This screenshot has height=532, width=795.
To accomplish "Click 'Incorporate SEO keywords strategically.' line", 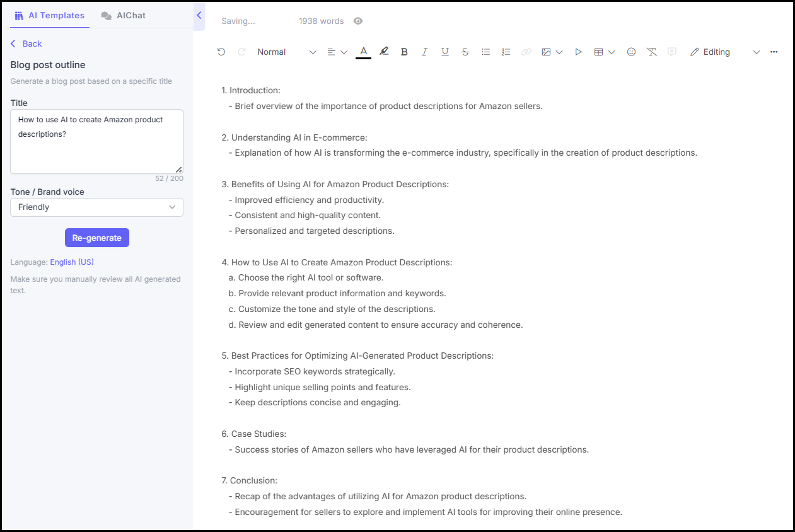I will 312,371.
